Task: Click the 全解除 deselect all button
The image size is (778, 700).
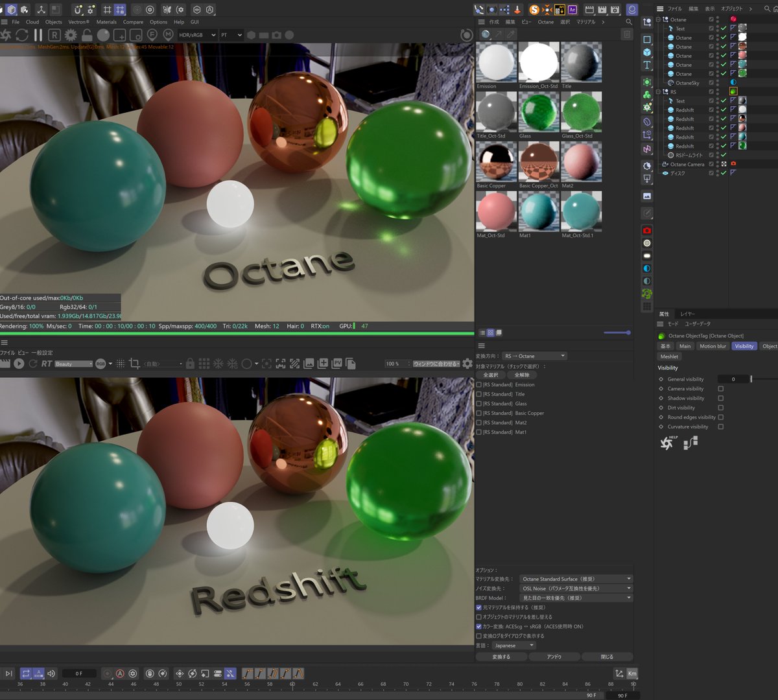Action: tap(522, 375)
